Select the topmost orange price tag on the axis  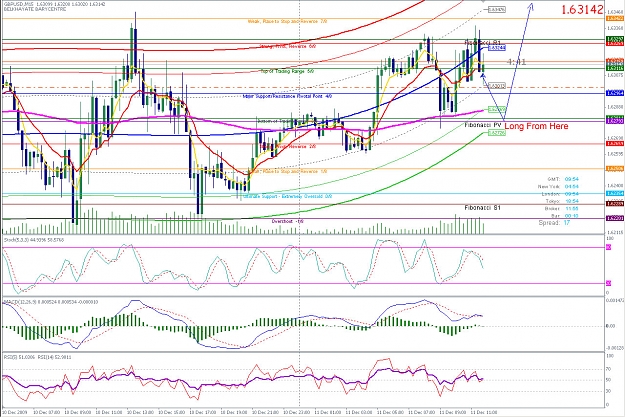[x=615, y=19]
